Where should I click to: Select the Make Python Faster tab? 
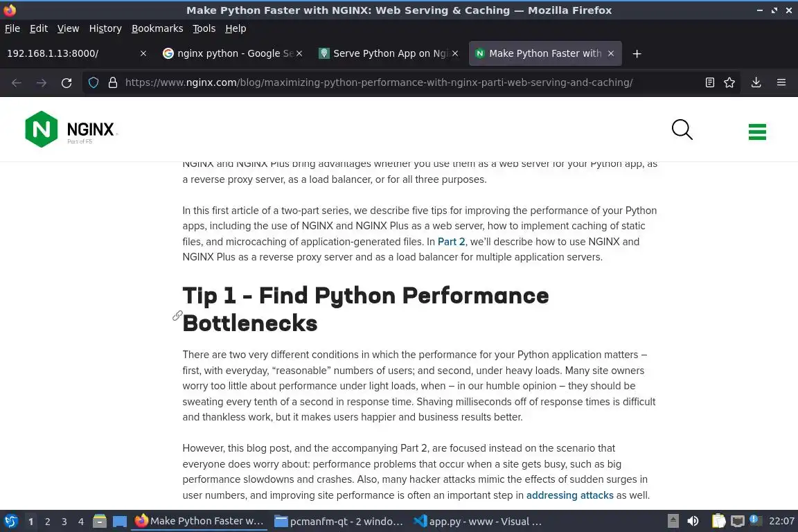pos(545,53)
